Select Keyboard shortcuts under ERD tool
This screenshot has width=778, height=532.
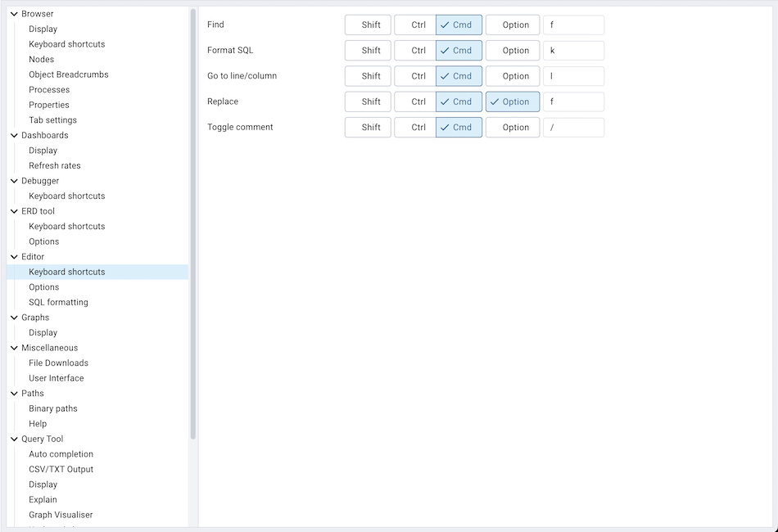[x=66, y=226]
